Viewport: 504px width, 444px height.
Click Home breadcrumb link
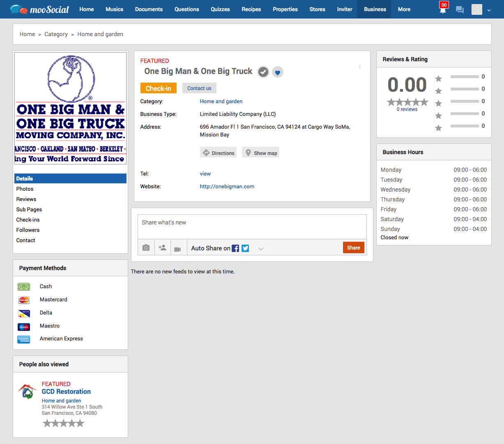(x=27, y=34)
